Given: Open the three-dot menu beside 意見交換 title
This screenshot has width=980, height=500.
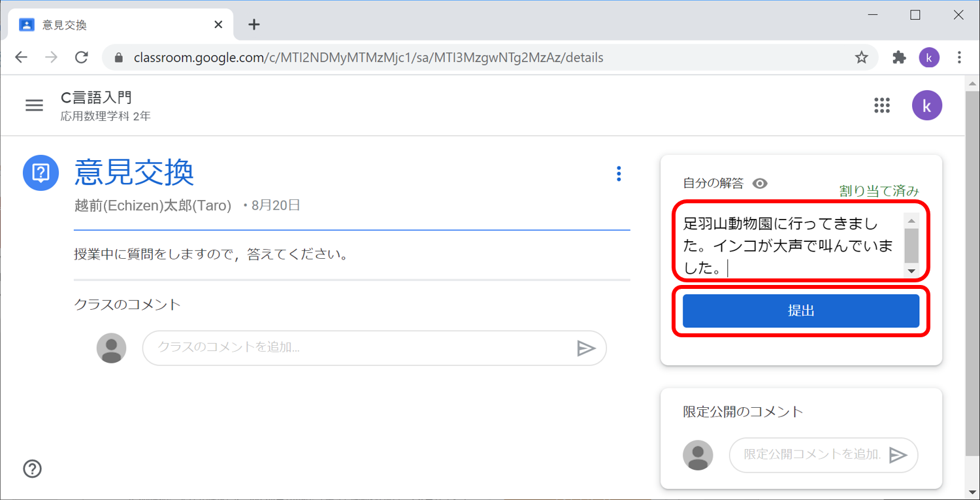Looking at the screenshot, I should [x=619, y=173].
